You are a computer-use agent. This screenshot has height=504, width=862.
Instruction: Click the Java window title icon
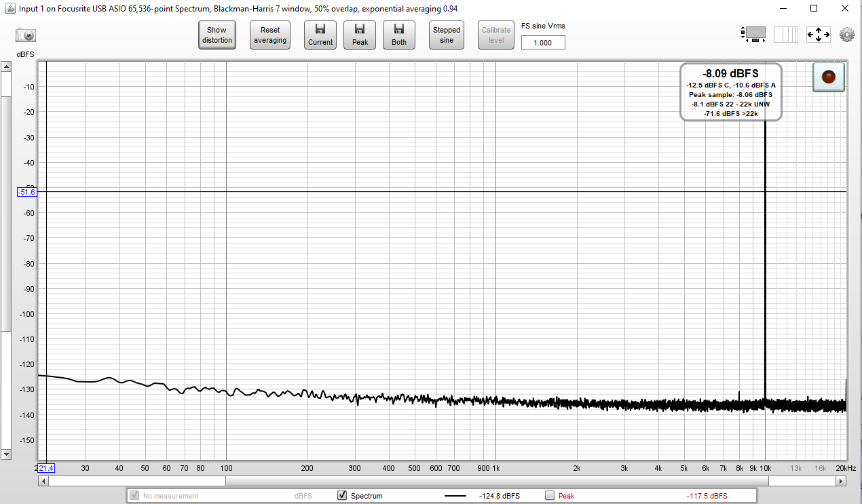coord(10,8)
